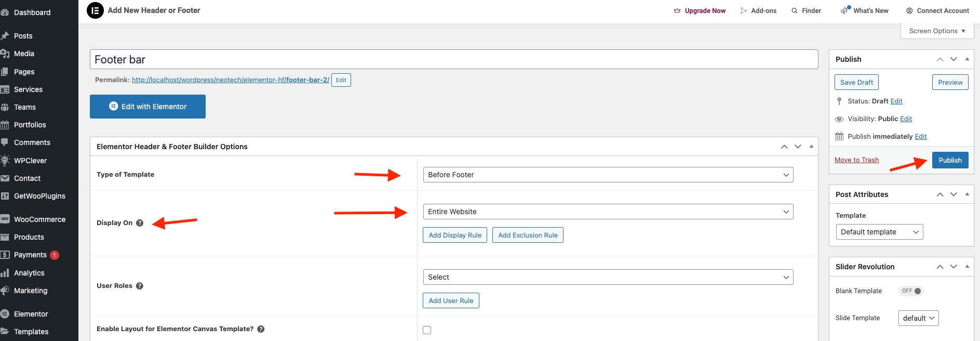Go to Portfolios in the admin sidebar

tap(30, 125)
